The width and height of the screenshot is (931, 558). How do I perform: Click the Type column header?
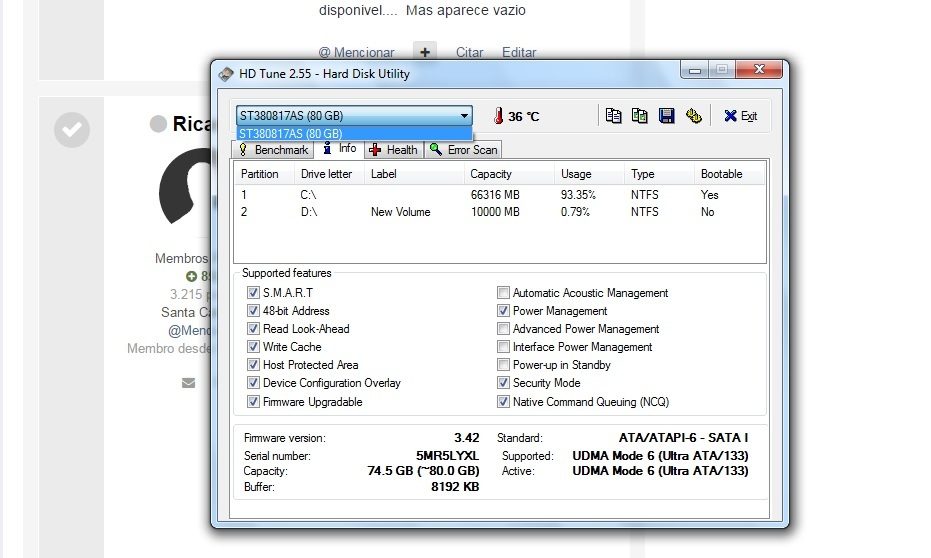659,174
